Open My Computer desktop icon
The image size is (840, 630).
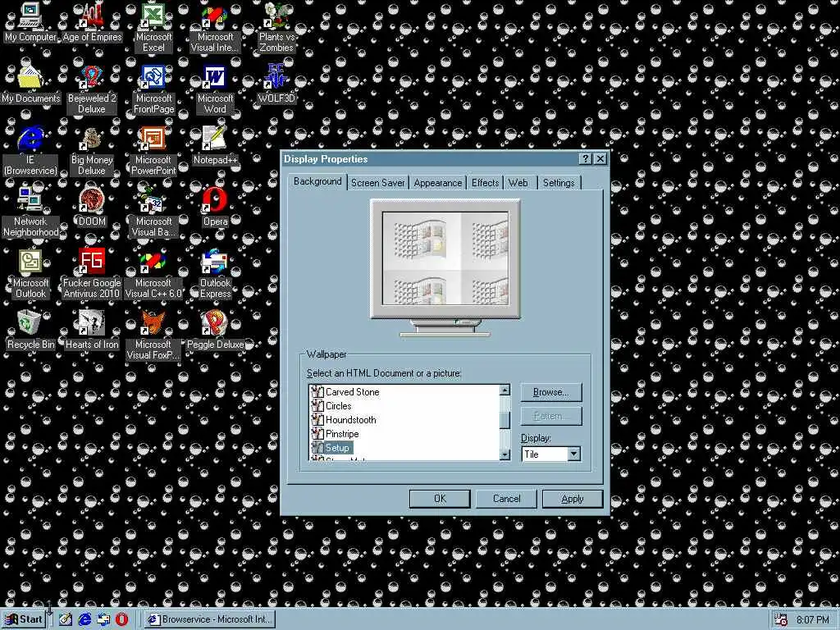tap(30, 22)
